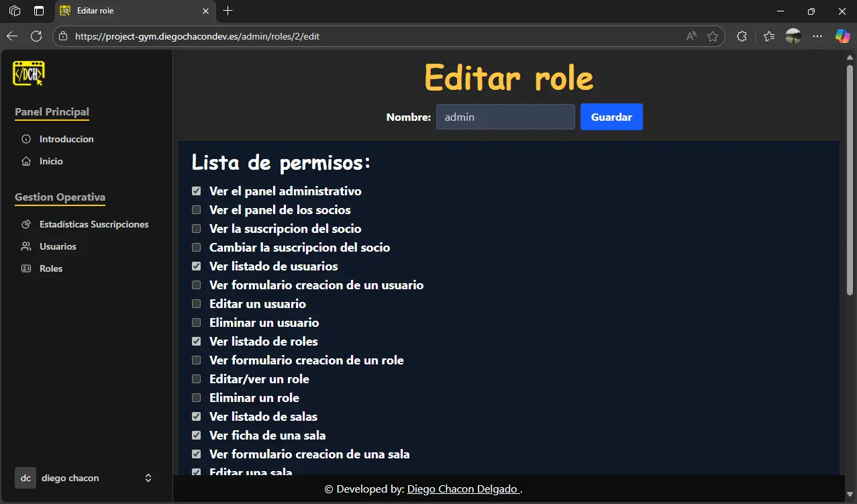Check the Eliminar un role permission
This screenshot has width=857, height=504.
coord(196,397)
